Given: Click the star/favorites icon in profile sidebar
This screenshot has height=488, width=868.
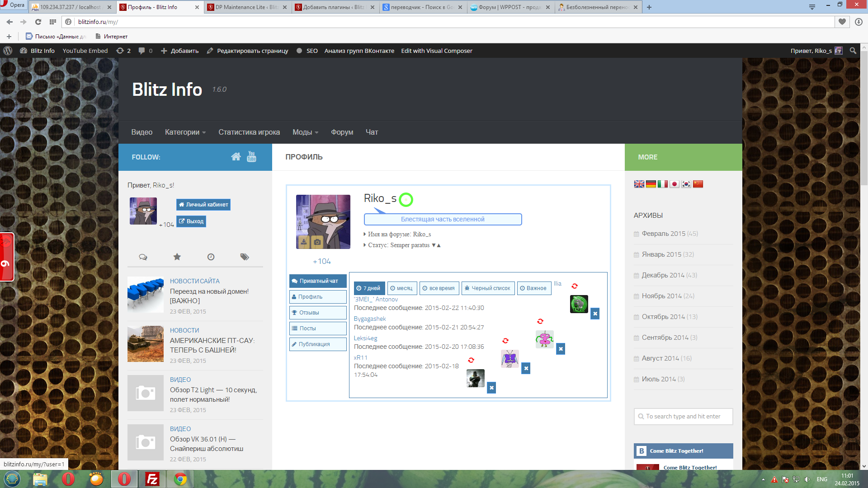Looking at the screenshot, I should 177,256.
